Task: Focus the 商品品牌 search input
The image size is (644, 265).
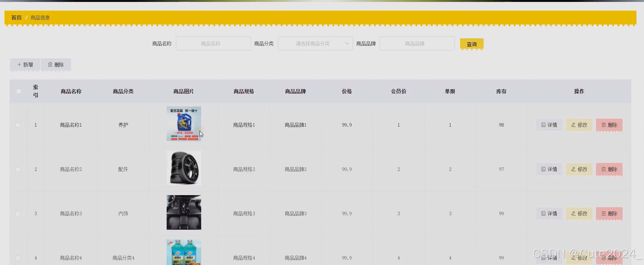Action: click(417, 43)
